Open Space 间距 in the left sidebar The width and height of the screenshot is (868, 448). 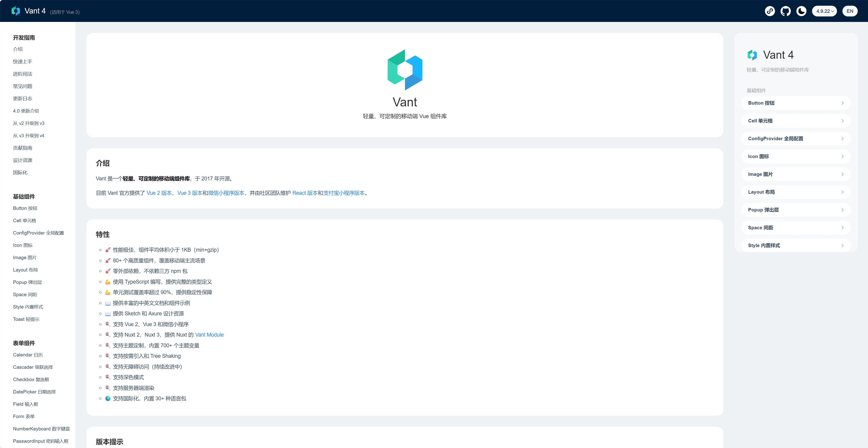click(25, 295)
